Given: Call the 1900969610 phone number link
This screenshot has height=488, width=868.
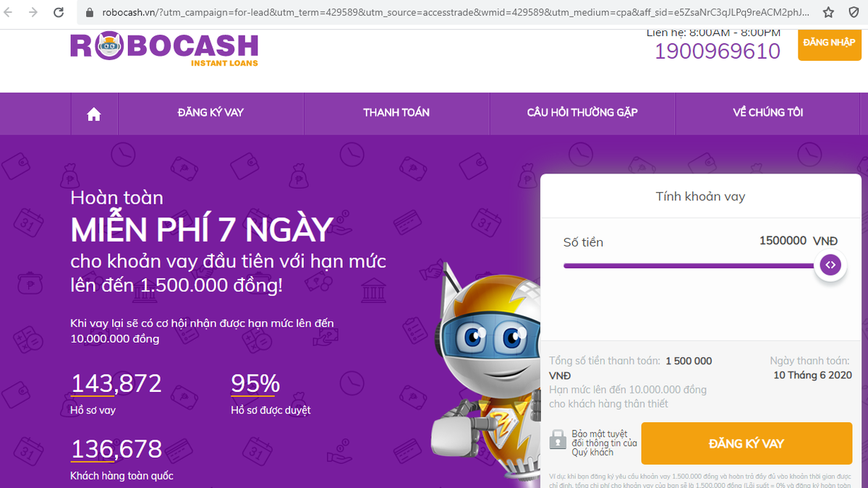Looking at the screenshot, I should click(717, 52).
